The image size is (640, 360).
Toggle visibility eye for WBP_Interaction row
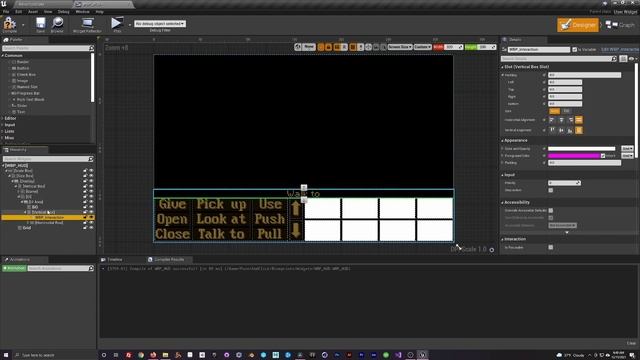91,218
